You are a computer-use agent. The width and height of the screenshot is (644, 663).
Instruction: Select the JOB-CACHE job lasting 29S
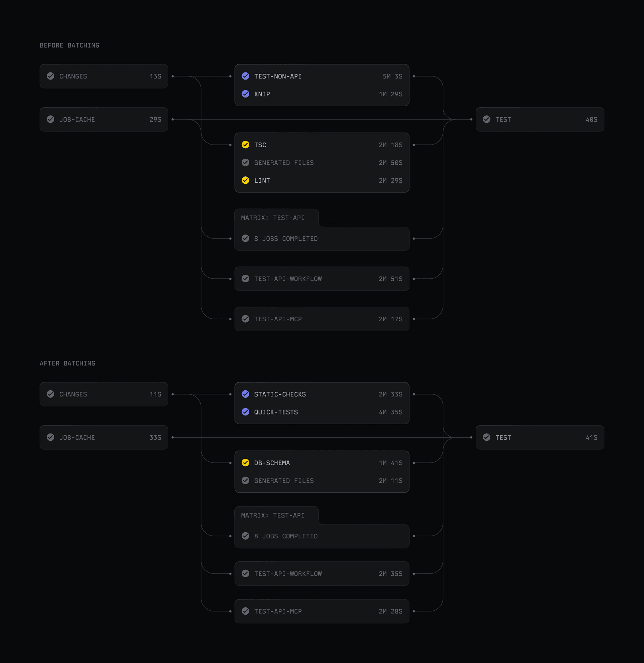pos(104,119)
